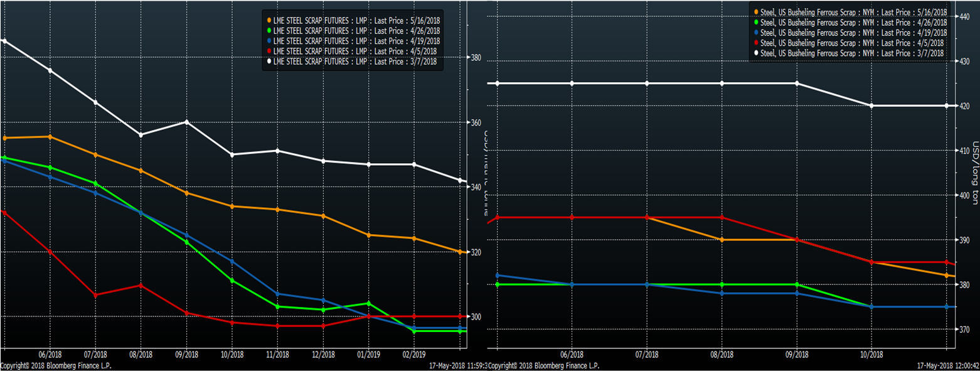The image size is (980, 371).
Task: Click the white marker of US Busheling 3/7/2018 legend
Action: point(756,54)
